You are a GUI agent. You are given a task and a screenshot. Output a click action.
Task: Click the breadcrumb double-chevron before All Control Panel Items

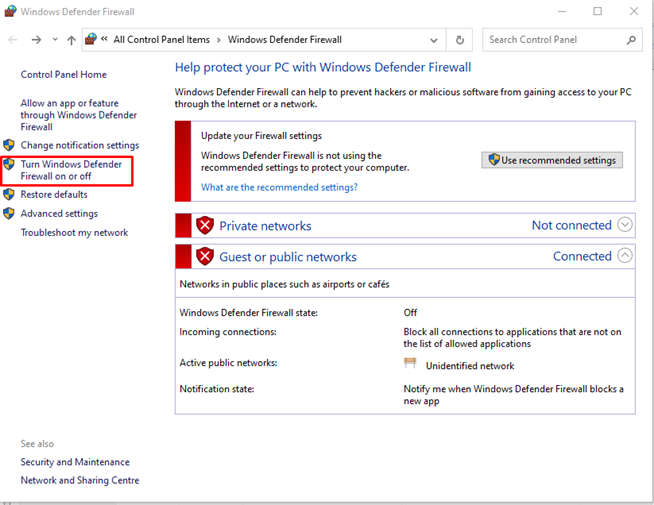coord(104,39)
